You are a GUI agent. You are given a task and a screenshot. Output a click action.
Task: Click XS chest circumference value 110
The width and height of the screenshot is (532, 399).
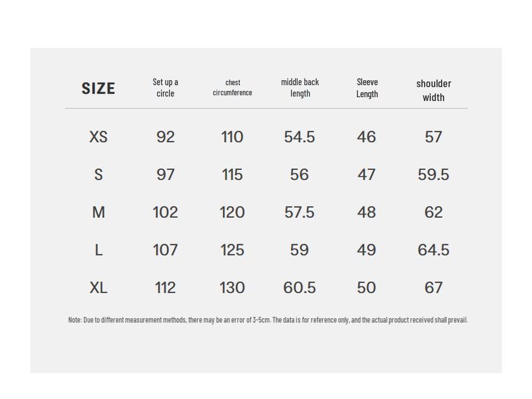pyautogui.click(x=233, y=137)
